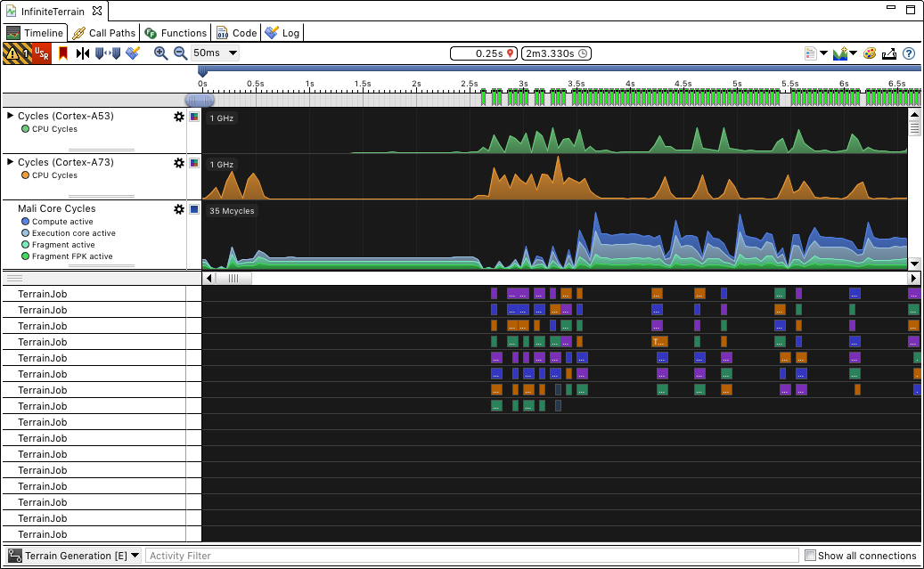Click the Terrain Generation connection icon
This screenshot has width=924, height=569.
tap(15, 556)
